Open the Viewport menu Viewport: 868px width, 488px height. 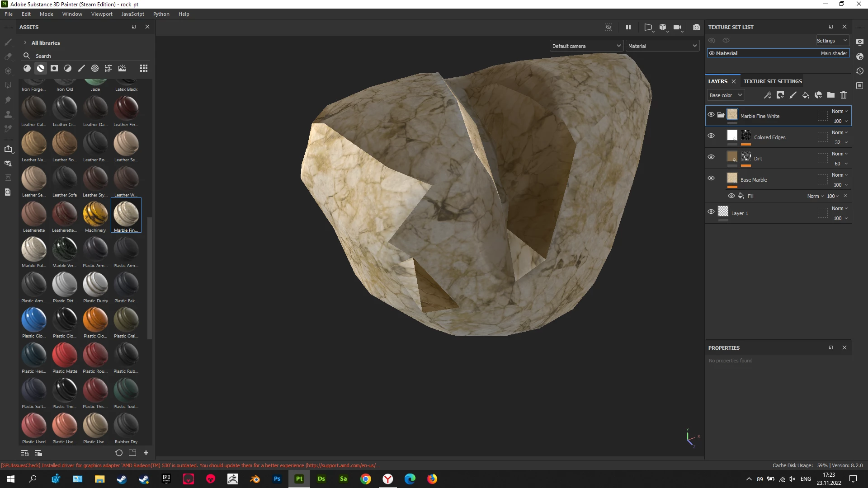102,14
